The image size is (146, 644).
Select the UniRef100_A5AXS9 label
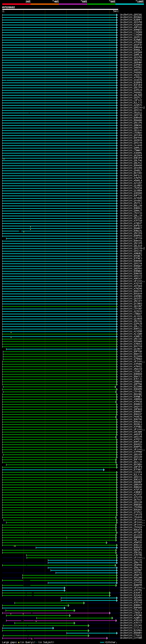[x=131, y=369]
